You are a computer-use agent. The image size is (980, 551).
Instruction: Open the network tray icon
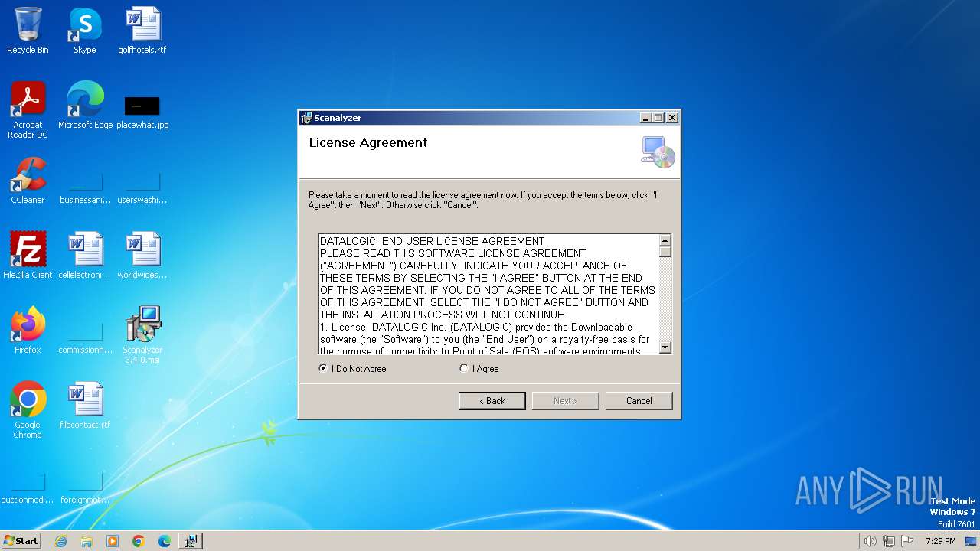(x=889, y=541)
